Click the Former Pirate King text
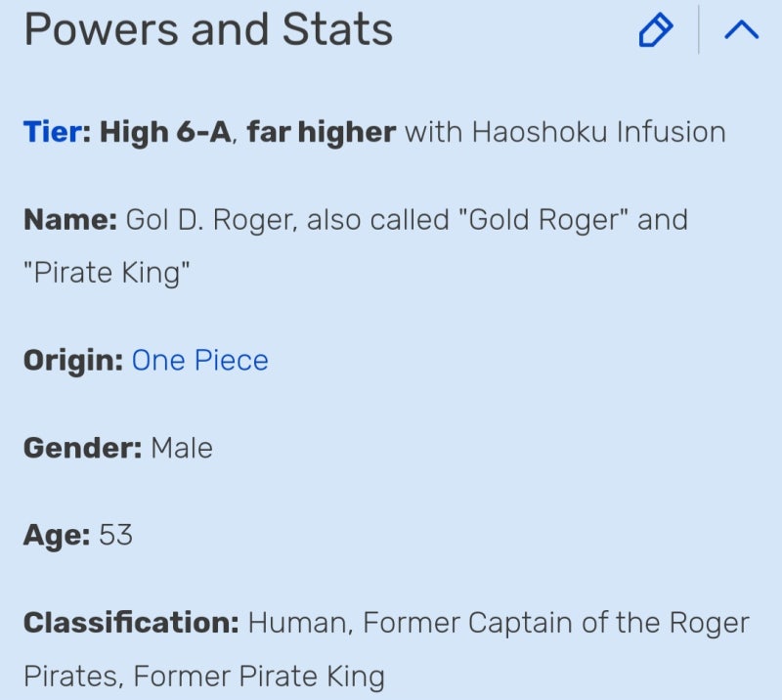782x700 pixels. [x=258, y=676]
